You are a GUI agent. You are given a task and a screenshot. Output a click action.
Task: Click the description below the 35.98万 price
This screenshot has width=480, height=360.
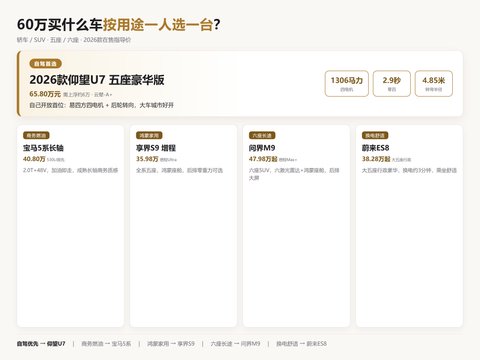coord(179,170)
